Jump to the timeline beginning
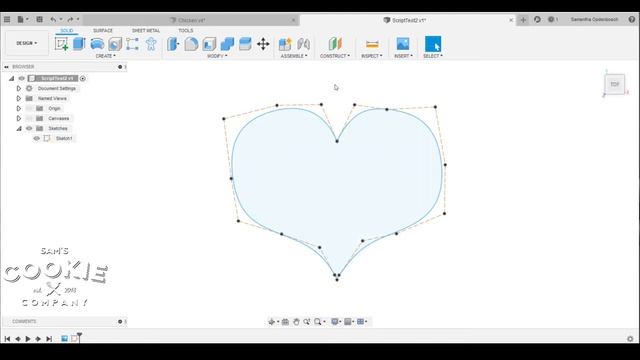640x360 pixels. point(7,339)
